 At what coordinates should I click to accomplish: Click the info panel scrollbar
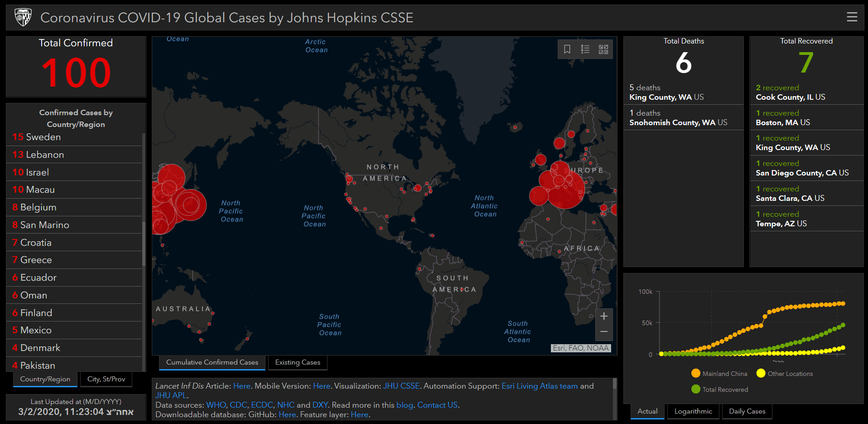[x=615, y=385]
